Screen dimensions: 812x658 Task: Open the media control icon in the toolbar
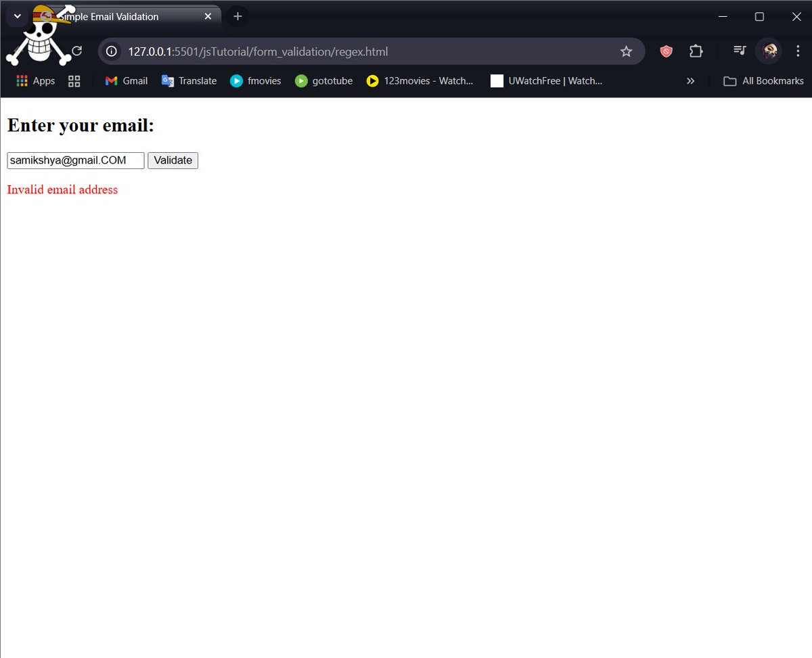(x=740, y=51)
